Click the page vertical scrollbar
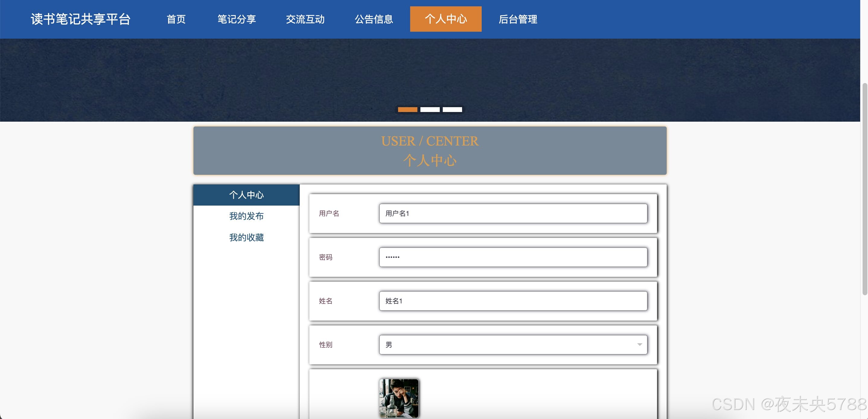This screenshot has width=868, height=419. coord(864,189)
